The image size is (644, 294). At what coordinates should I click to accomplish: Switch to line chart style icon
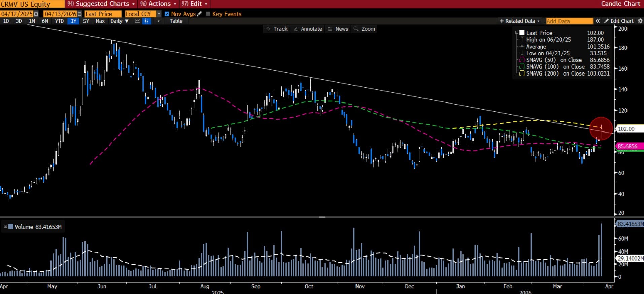click(x=137, y=21)
